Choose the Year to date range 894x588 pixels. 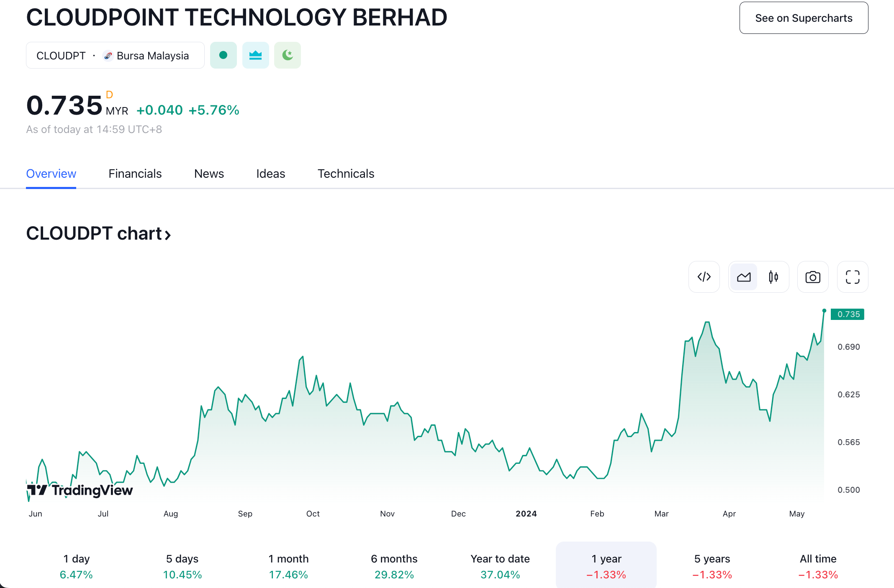coord(500,566)
